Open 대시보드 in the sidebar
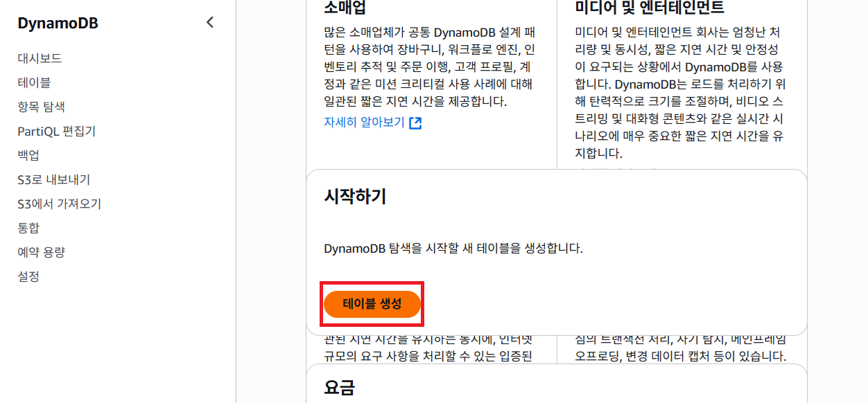The width and height of the screenshot is (868, 403). click(40, 58)
